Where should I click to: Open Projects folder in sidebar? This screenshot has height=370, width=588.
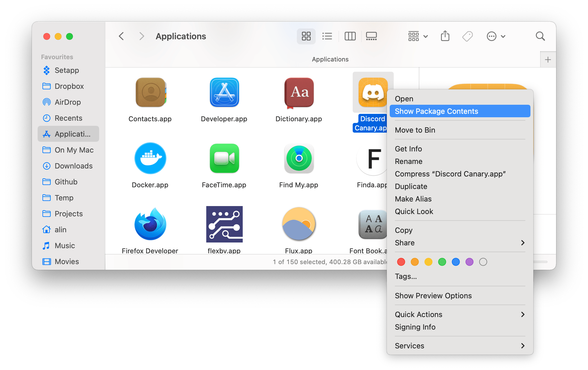click(68, 214)
